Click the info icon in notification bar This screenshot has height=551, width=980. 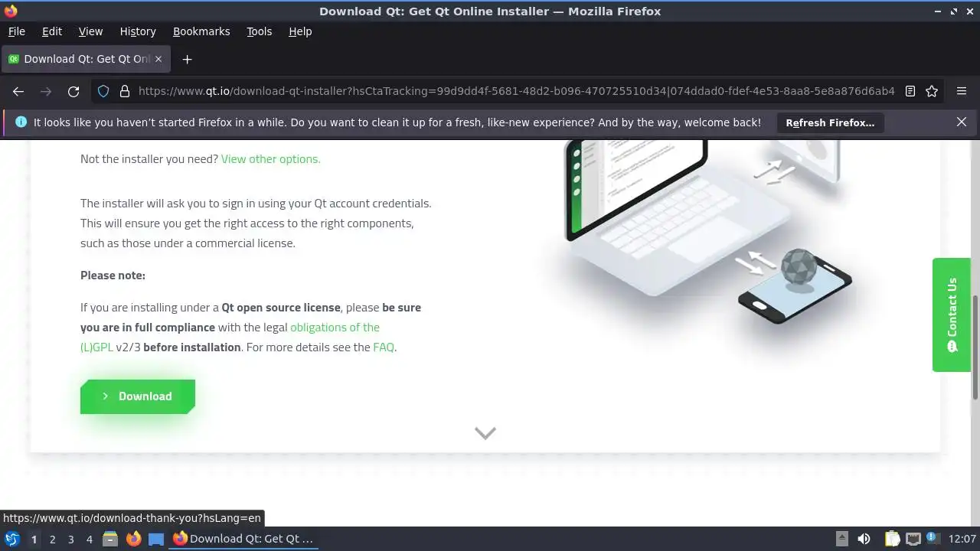pos(21,122)
